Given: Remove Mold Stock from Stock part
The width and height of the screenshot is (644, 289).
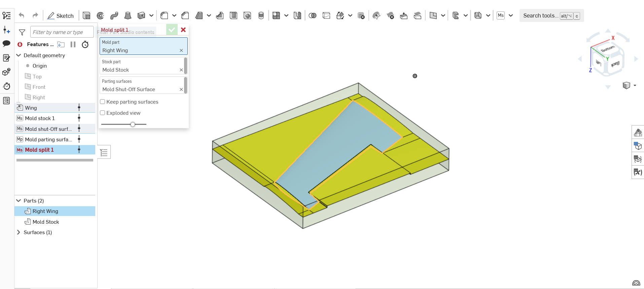Looking at the screenshot, I should pyautogui.click(x=181, y=70).
